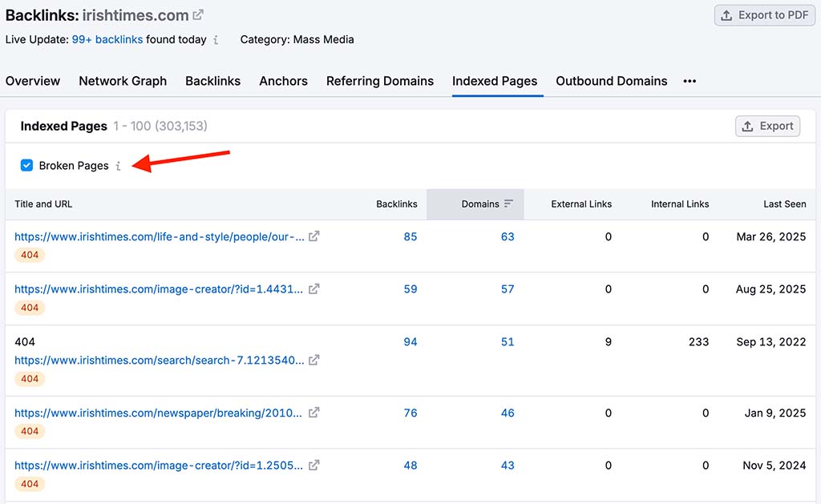This screenshot has height=504, width=821.
Task: Open external link icon for life-and-style URL
Action: click(313, 236)
